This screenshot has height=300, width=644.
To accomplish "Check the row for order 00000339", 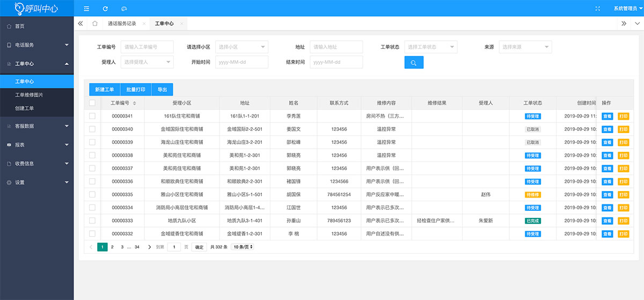I will [92, 142].
